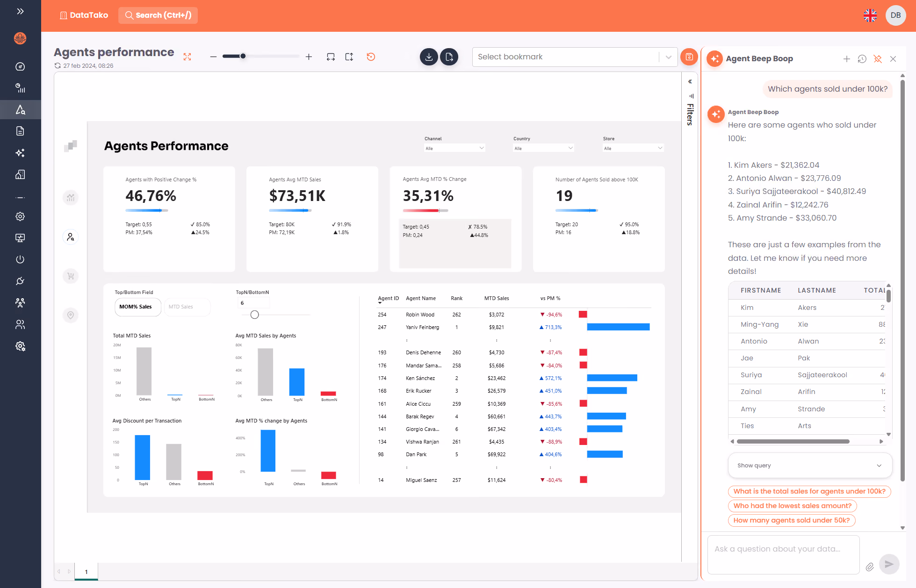916x588 pixels.
Task: Open the Store filter dropdown
Action: pos(633,148)
